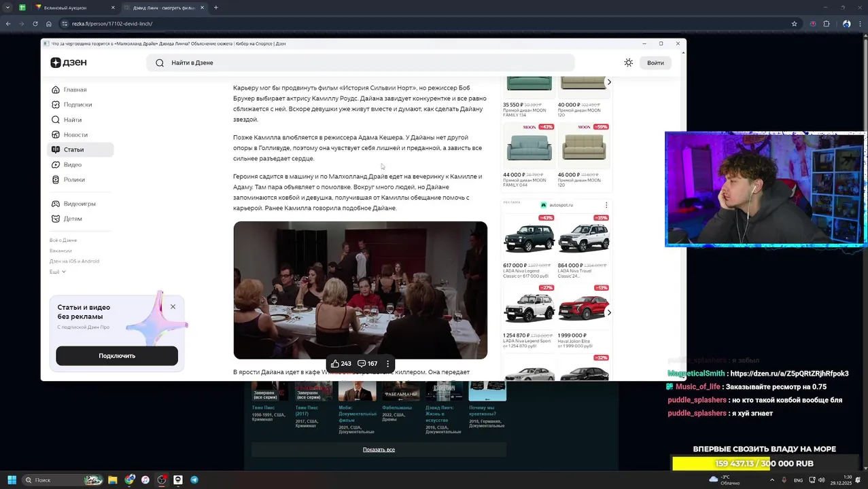Open the 46 000 ₽ MOON sofa ad
Screen dimensions: 868x489
(583, 156)
